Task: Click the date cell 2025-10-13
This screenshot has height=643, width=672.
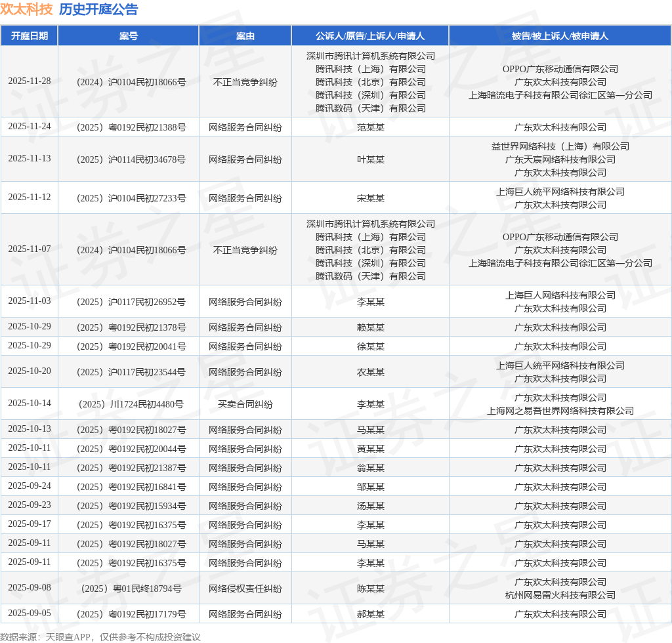Action: point(29,429)
